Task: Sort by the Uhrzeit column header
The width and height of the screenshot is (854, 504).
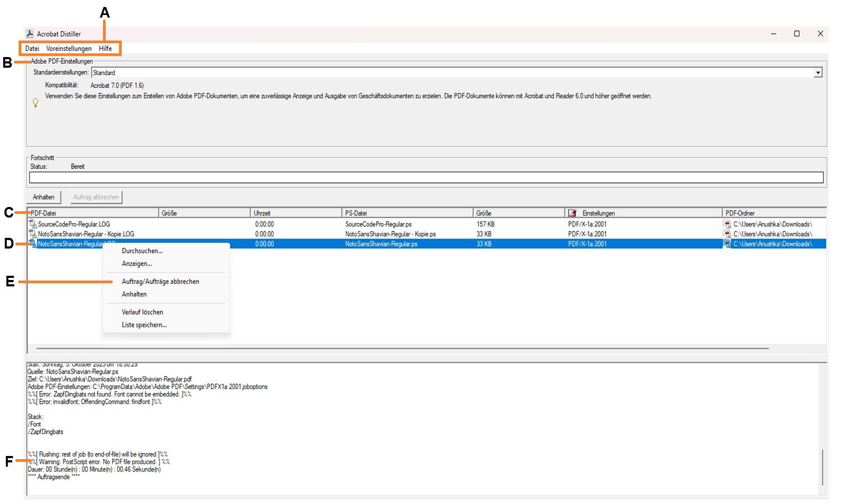Action: (x=296, y=213)
